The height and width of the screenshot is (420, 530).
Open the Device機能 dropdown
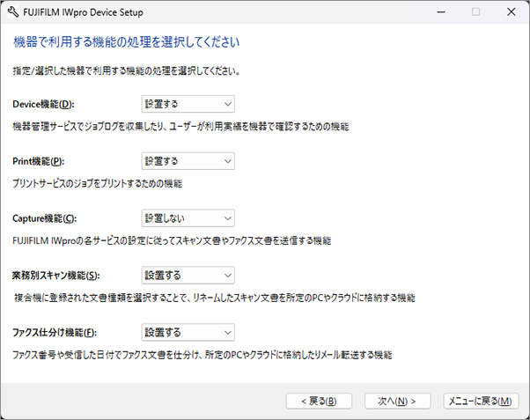click(188, 104)
